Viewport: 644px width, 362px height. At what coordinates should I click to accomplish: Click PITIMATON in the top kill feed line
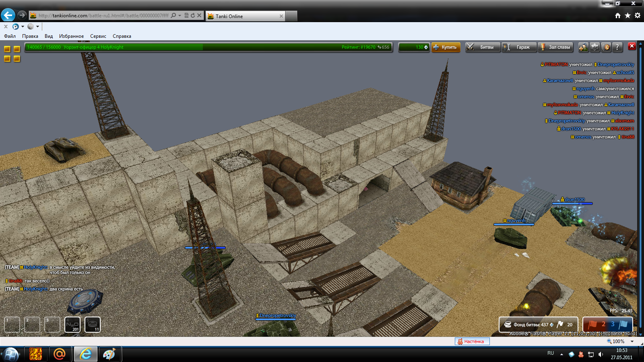tap(556, 64)
